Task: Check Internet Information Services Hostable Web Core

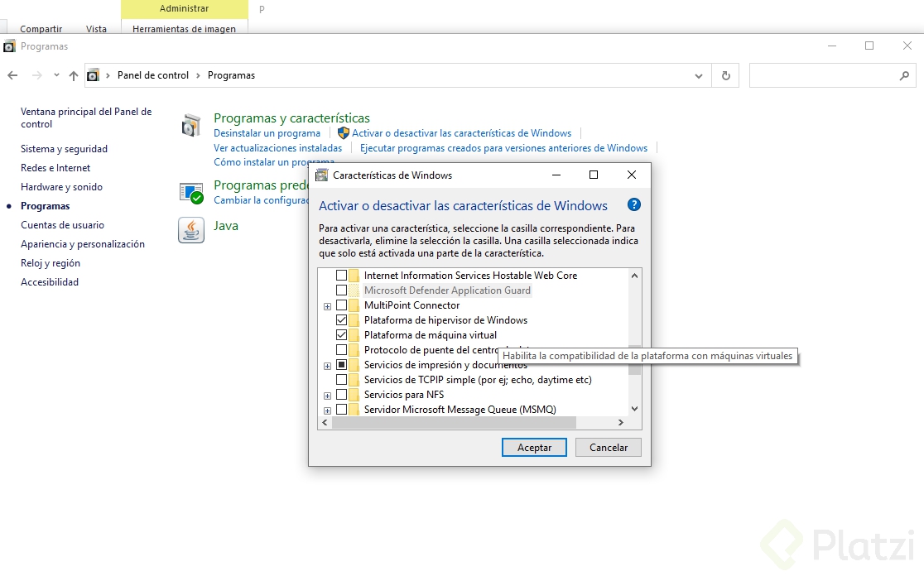Action: [x=341, y=275]
